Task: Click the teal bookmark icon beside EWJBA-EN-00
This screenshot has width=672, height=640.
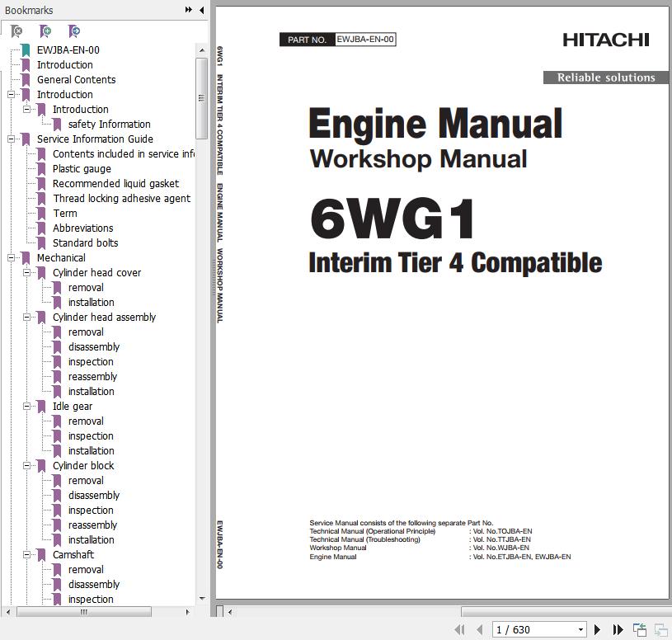Action: click(26, 50)
